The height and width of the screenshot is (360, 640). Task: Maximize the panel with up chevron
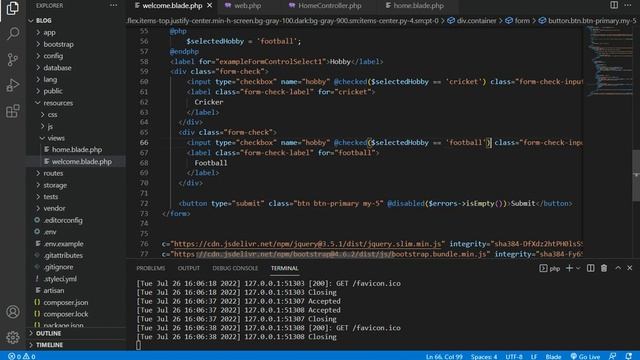(x=618, y=268)
